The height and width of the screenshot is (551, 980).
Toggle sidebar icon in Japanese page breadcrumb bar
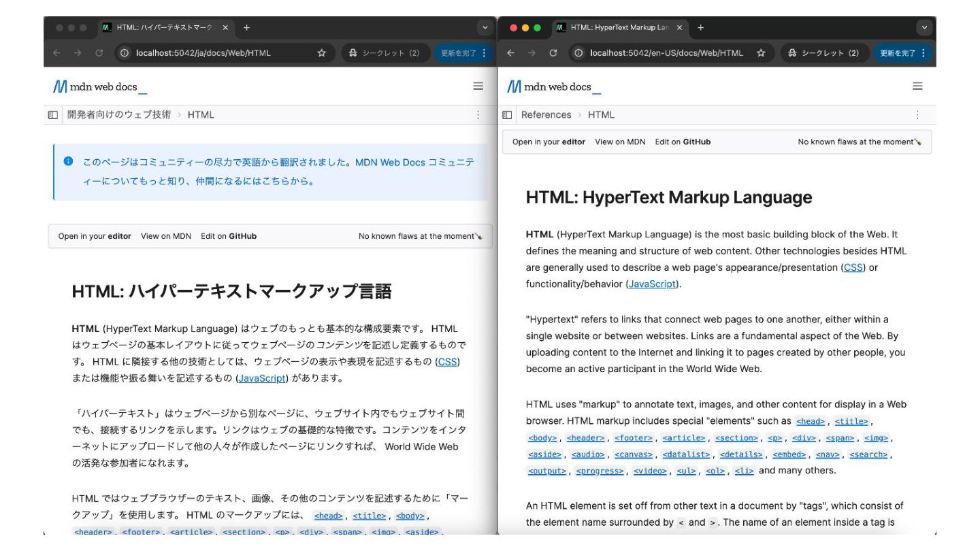click(x=53, y=115)
